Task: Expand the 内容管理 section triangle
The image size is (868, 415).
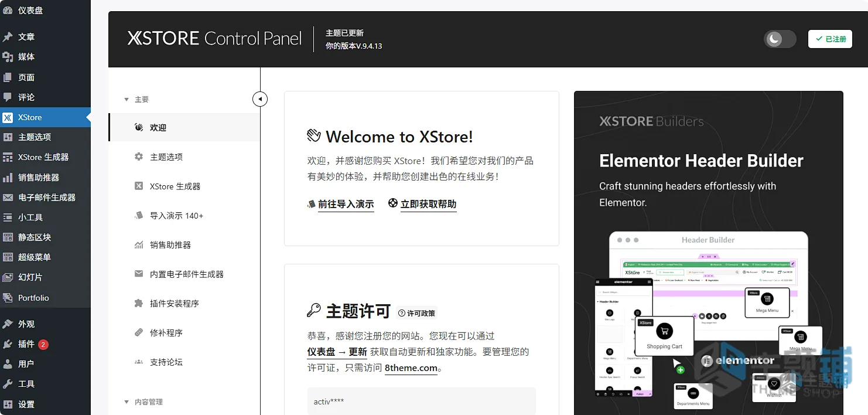Action: (127, 402)
